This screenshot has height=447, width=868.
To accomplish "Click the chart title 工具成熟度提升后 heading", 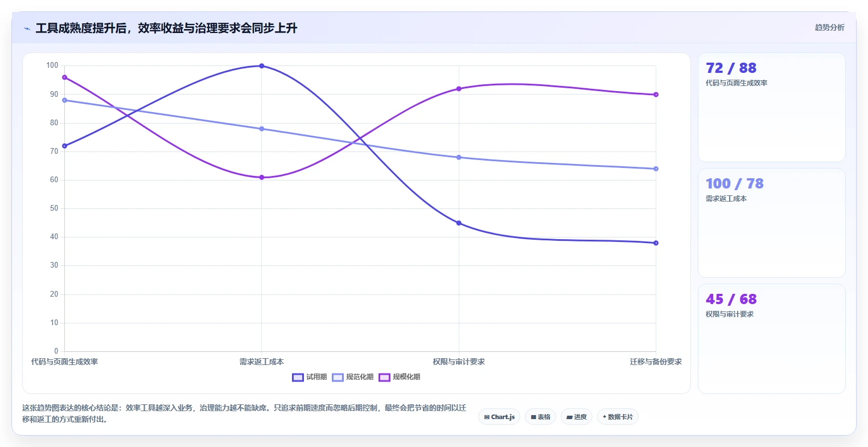I will pyautogui.click(x=166, y=28).
